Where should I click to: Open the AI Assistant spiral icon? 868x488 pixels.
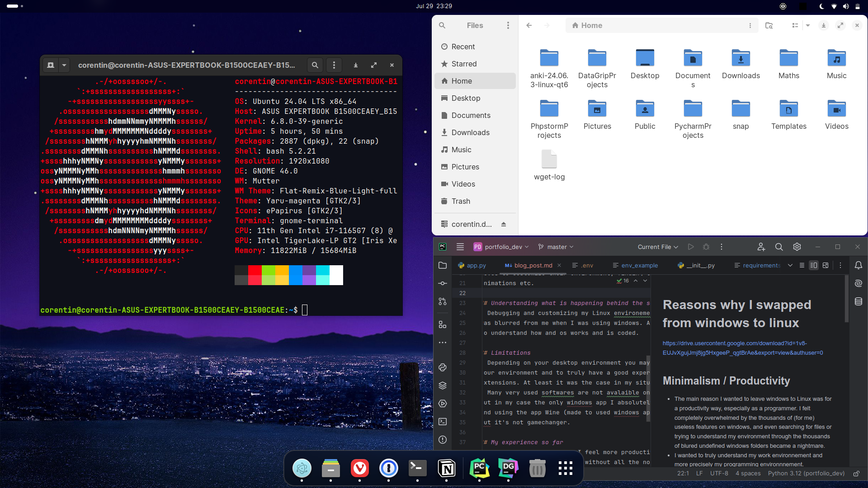[859, 283]
